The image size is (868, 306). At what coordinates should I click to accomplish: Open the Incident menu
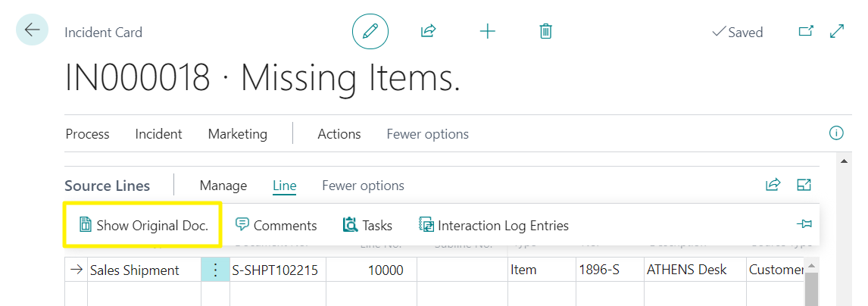pyautogui.click(x=158, y=134)
